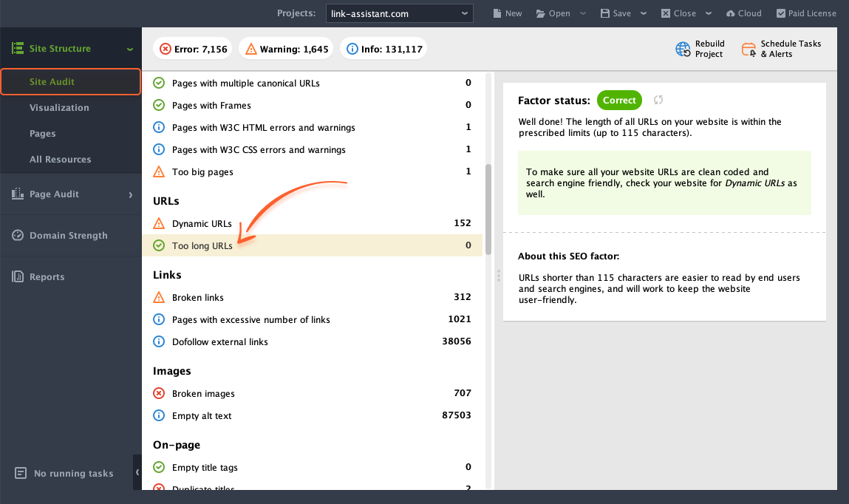
Task: Toggle the Paid License checkbox
Action: [781, 13]
